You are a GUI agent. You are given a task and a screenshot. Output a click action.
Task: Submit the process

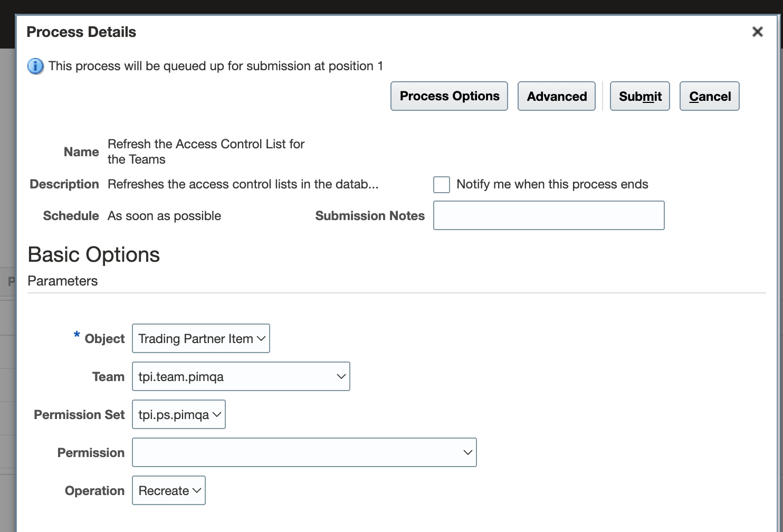click(x=640, y=96)
